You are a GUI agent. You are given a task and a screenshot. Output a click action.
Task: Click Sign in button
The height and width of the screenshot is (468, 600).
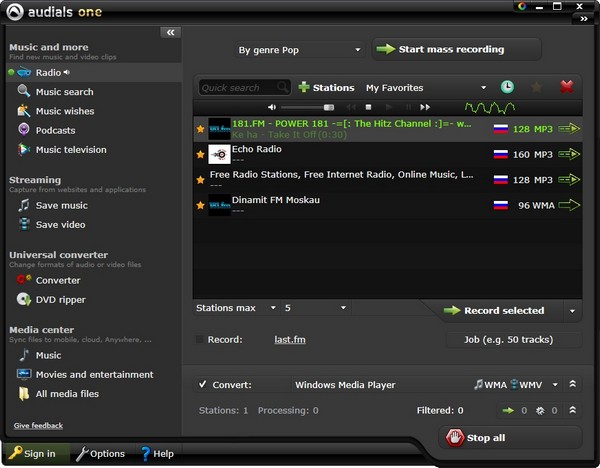(x=36, y=453)
